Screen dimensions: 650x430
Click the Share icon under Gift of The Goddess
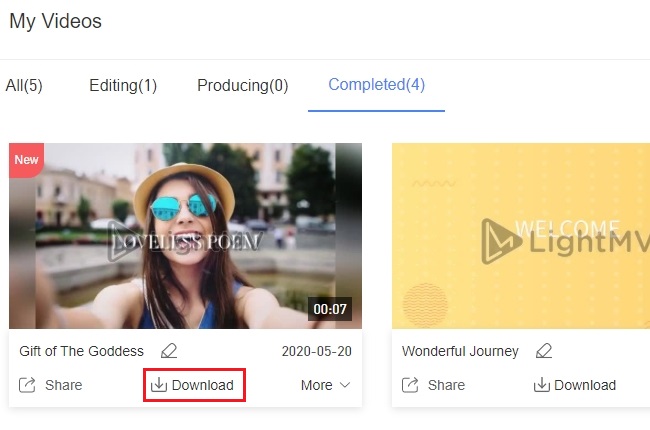(x=28, y=385)
